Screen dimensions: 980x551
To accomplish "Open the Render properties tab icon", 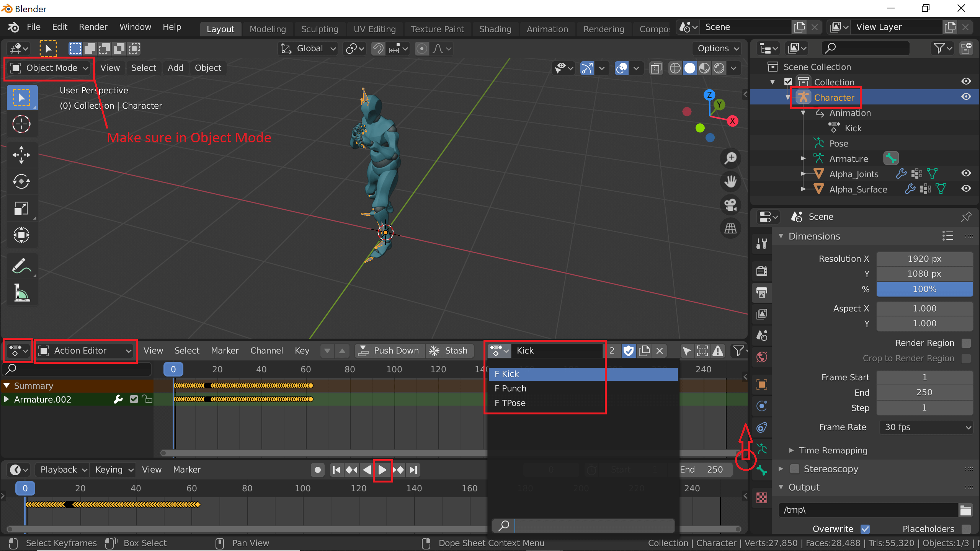I will (762, 271).
